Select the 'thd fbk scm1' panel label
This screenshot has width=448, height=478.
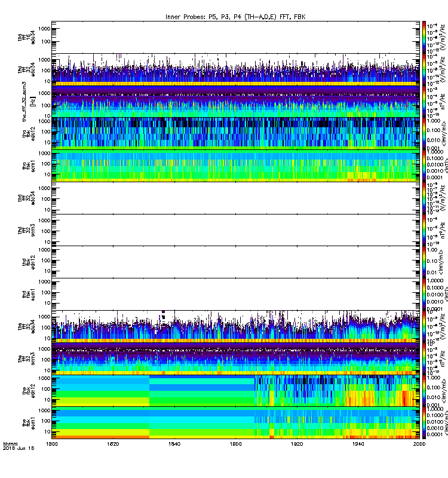pos(28,295)
